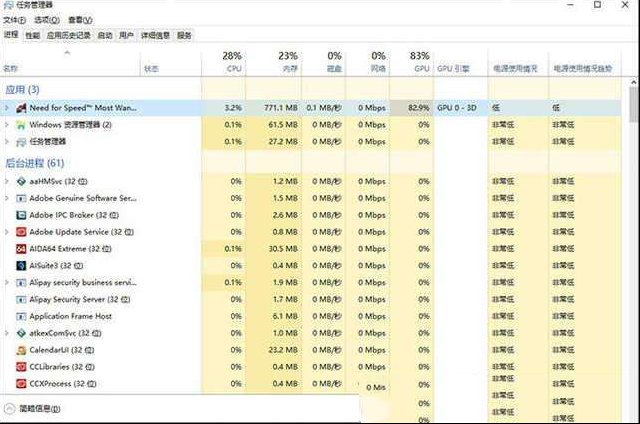Screen dimensions: 640x424
Task: Click the scrollbar up arrow
Action: click(x=633, y=82)
